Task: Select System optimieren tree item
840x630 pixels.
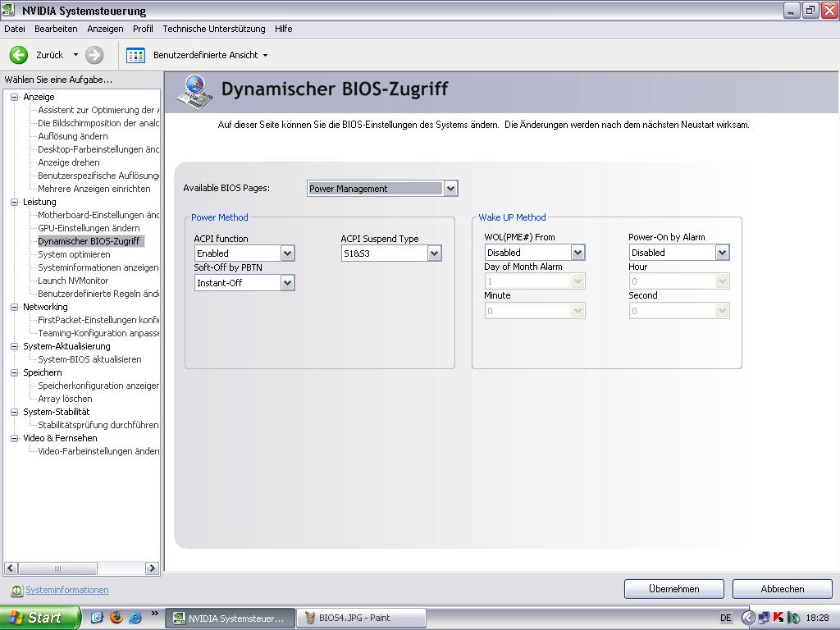Action: pyautogui.click(x=74, y=254)
